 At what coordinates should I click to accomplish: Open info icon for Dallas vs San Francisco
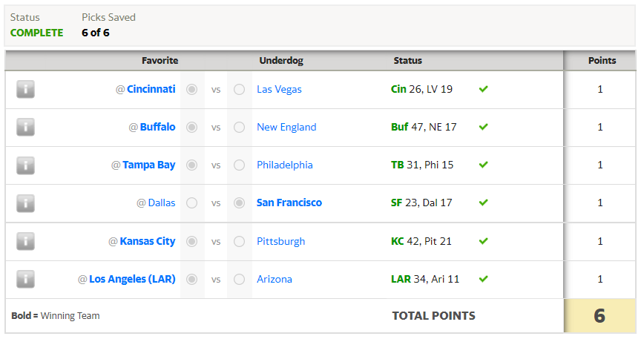coord(25,203)
